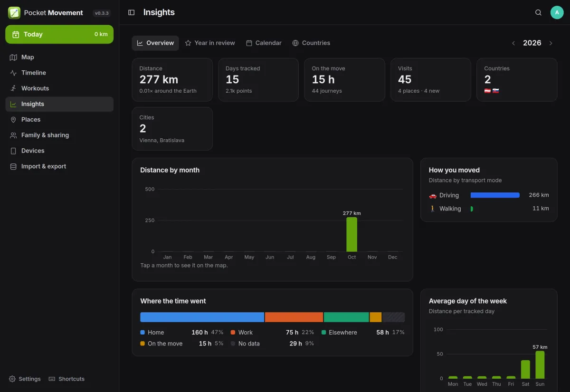Image resolution: width=570 pixels, height=392 pixels.
Task: Switch to the Calendar tab
Action: click(x=264, y=43)
